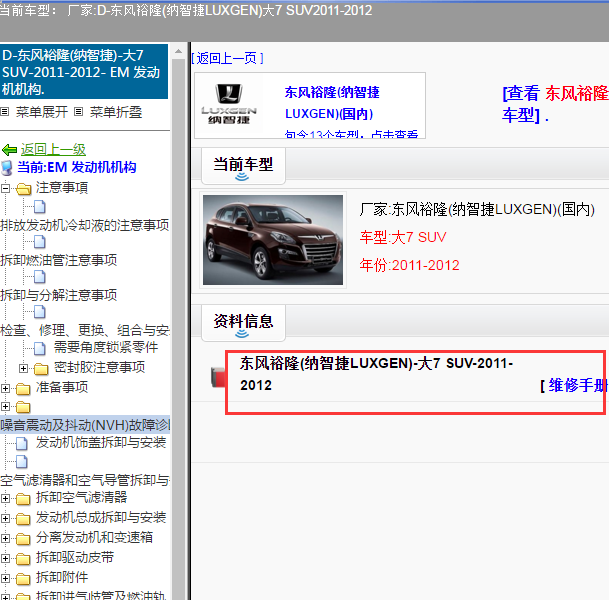This screenshot has width=609, height=600.
Task: Click the 大7 SUV car photo
Action: click(273, 240)
